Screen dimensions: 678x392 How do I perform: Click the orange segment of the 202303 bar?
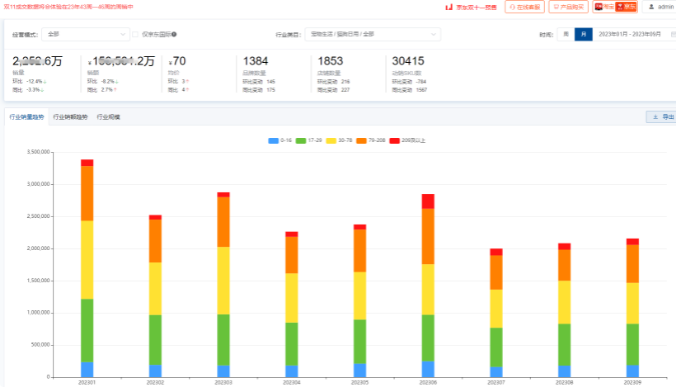tap(224, 222)
